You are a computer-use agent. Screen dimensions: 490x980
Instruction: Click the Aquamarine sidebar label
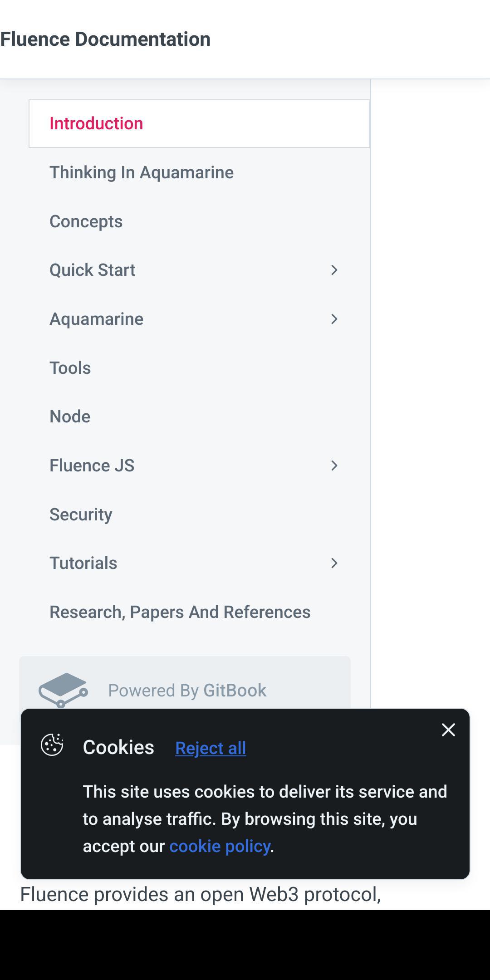[x=97, y=319]
